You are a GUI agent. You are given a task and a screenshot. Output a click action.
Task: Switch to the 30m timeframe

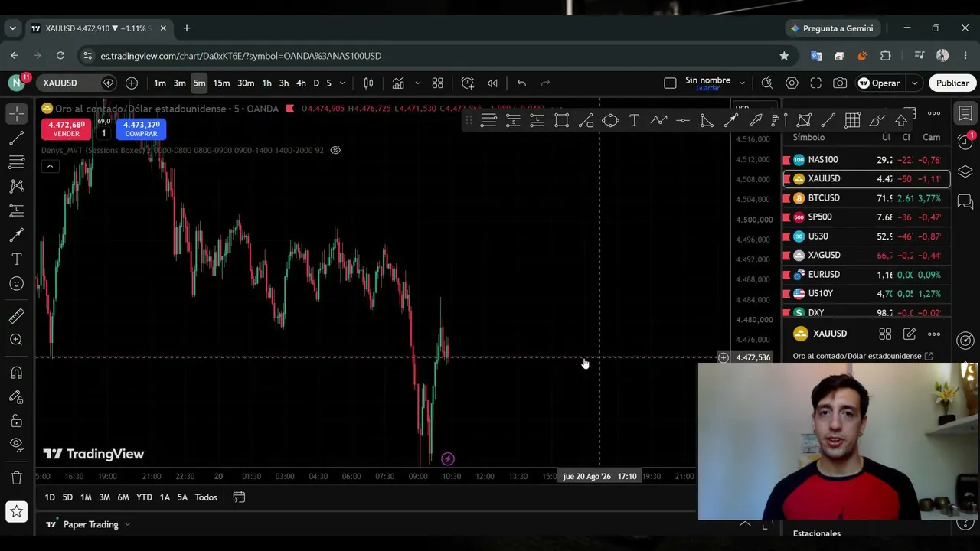click(246, 83)
